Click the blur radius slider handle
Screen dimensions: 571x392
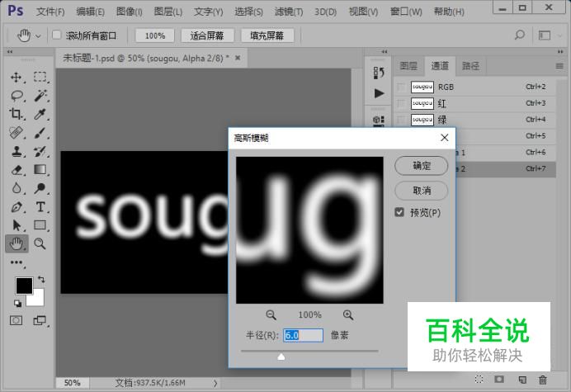(281, 357)
